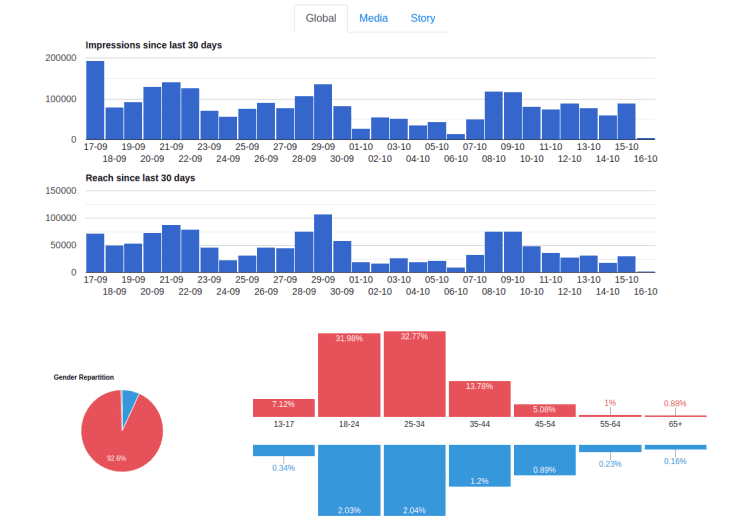Click the red 5.08% bar for ages 45-54
740x521 pixels.
(x=544, y=410)
